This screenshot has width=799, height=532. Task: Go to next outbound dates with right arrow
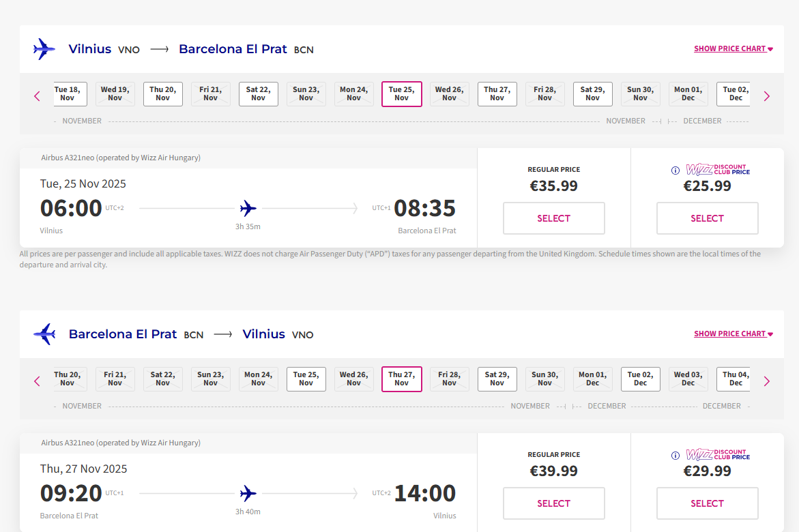766,96
